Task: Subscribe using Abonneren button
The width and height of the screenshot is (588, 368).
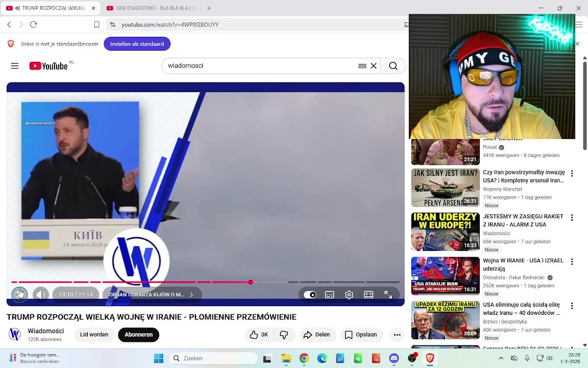Action: pos(139,335)
